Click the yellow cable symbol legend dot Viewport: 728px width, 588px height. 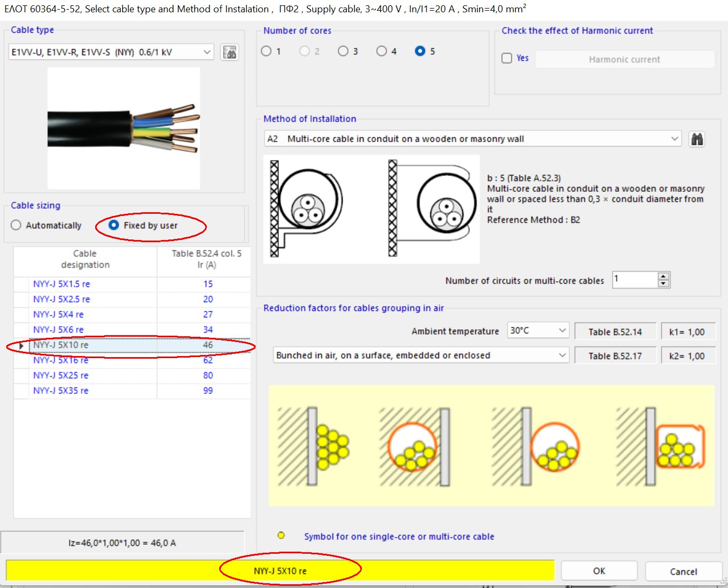click(x=281, y=535)
